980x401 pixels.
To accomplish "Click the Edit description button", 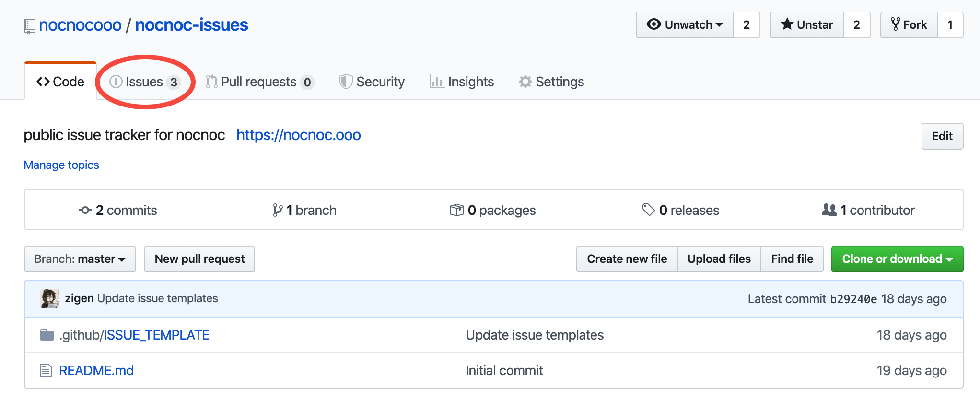I will [x=942, y=136].
